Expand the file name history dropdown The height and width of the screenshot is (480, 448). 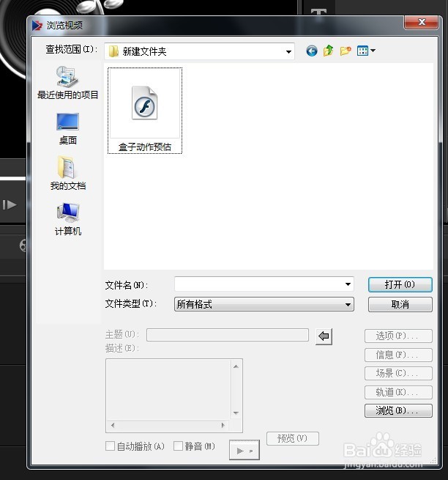coord(348,284)
